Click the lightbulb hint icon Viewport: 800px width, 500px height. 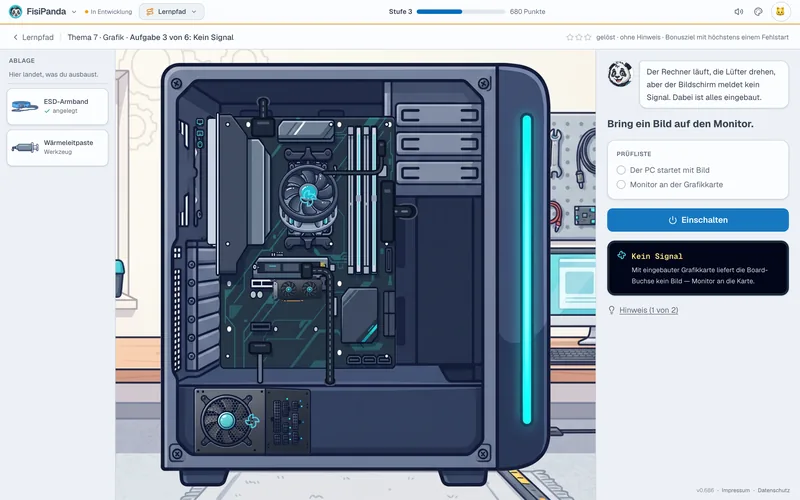611,310
